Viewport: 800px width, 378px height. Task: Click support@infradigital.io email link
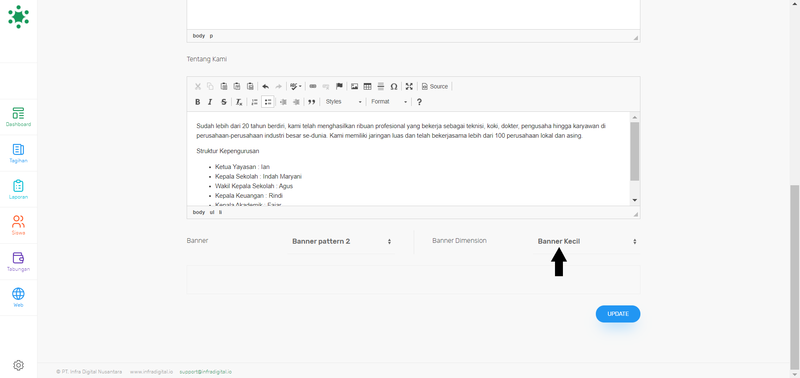(206, 372)
